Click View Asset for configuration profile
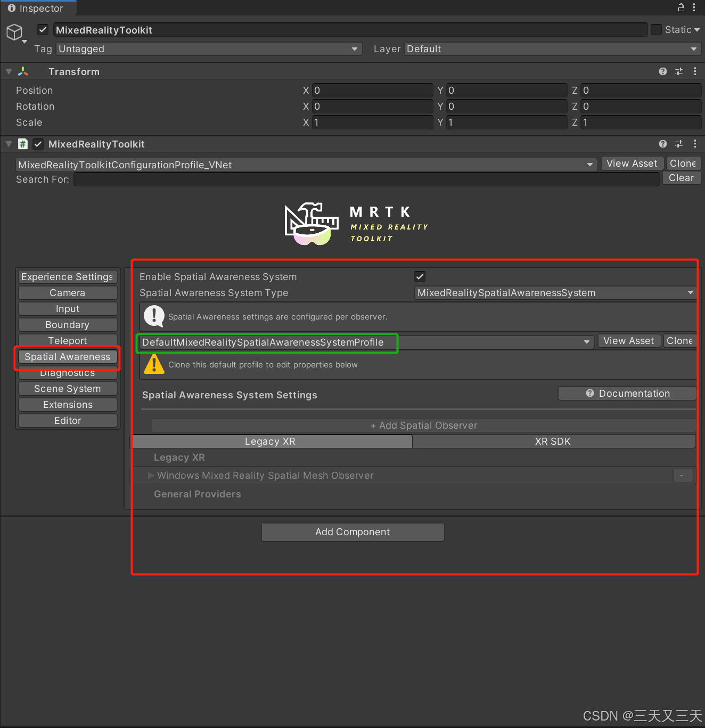The width and height of the screenshot is (705, 728). click(632, 163)
